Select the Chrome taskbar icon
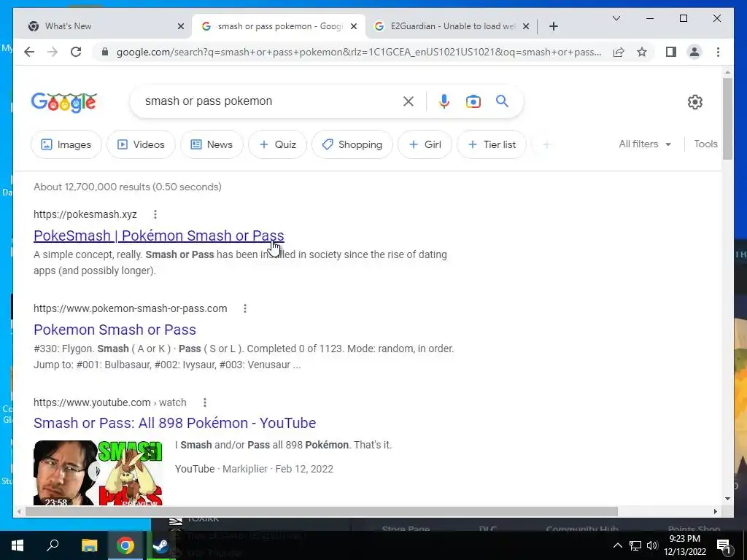Screen dimensions: 747x560 click(x=125, y=545)
